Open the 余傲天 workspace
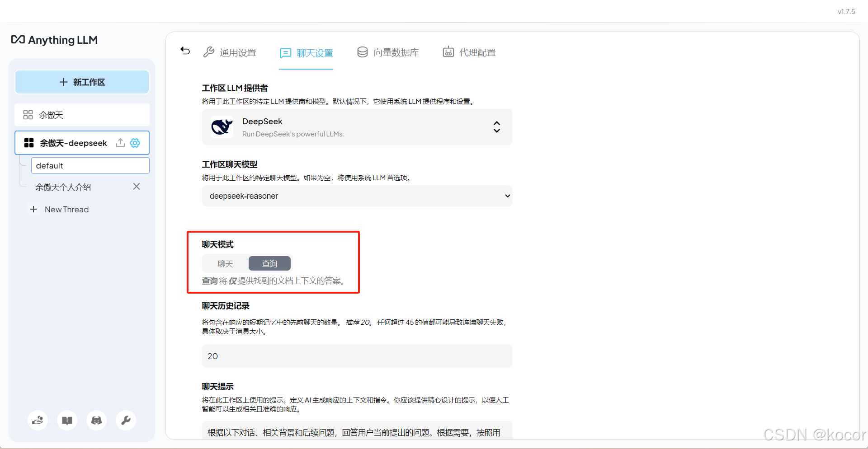868x449 pixels. click(82, 115)
